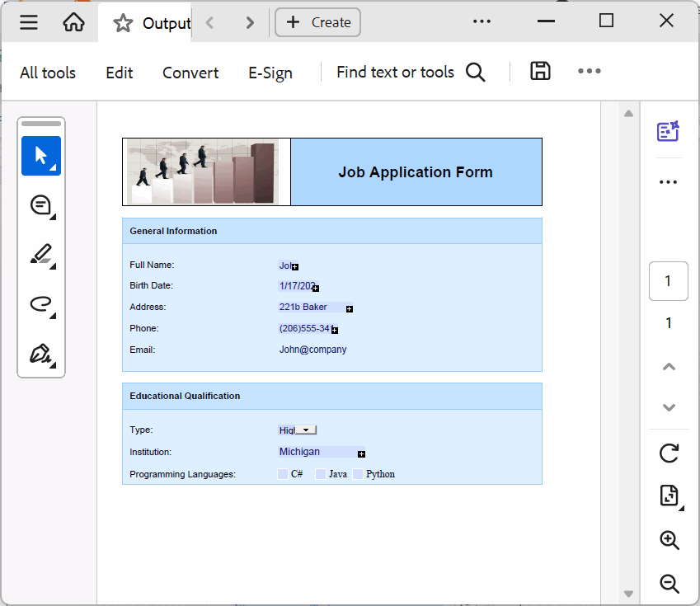The image size is (700, 606).
Task: Click the search magnifier icon
Action: (476, 72)
